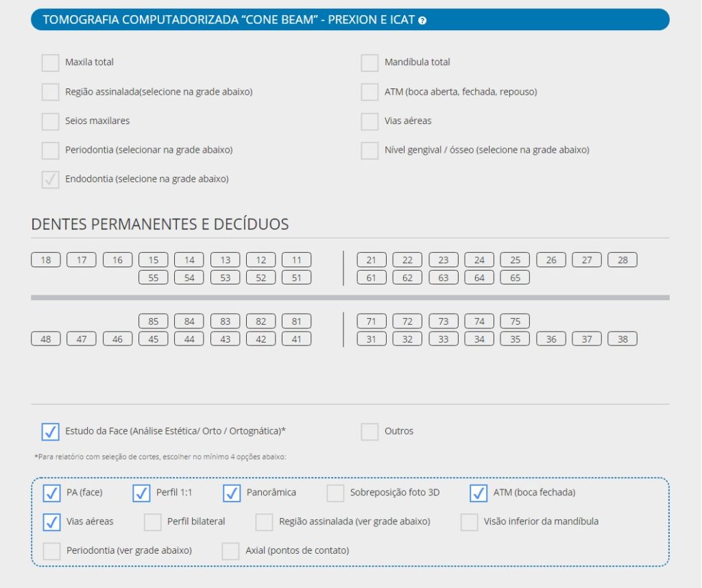This screenshot has height=588, width=702.
Task: Choose tooth 16 in the grid
Action: click(x=117, y=260)
